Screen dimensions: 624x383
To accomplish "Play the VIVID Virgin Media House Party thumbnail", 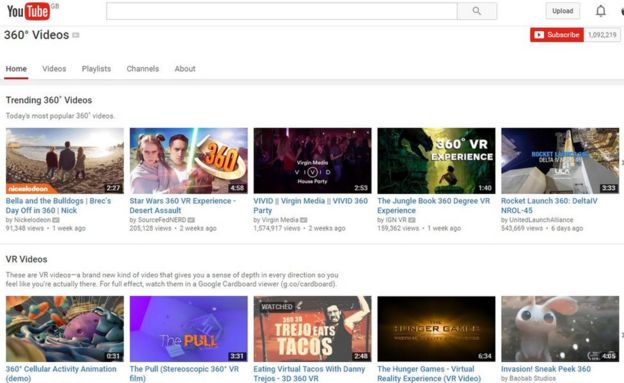I will pyautogui.click(x=312, y=161).
